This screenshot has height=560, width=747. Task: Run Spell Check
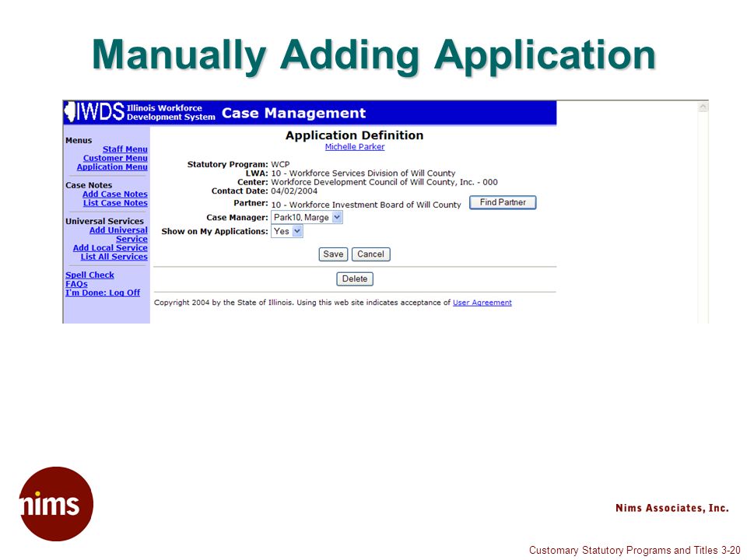pos(89,275)
